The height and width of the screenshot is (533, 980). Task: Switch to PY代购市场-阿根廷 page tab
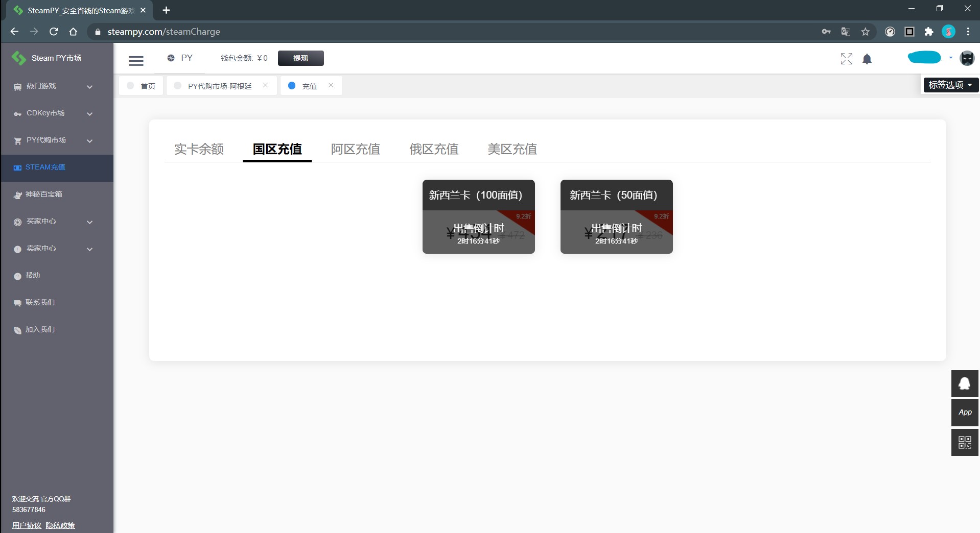222,86
